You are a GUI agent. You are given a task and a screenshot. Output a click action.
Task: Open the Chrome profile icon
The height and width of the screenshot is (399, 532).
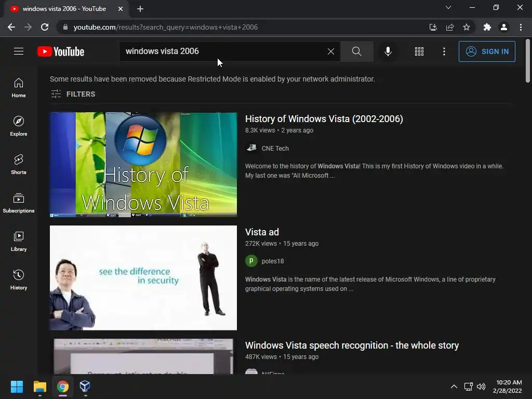coord(504,27)
